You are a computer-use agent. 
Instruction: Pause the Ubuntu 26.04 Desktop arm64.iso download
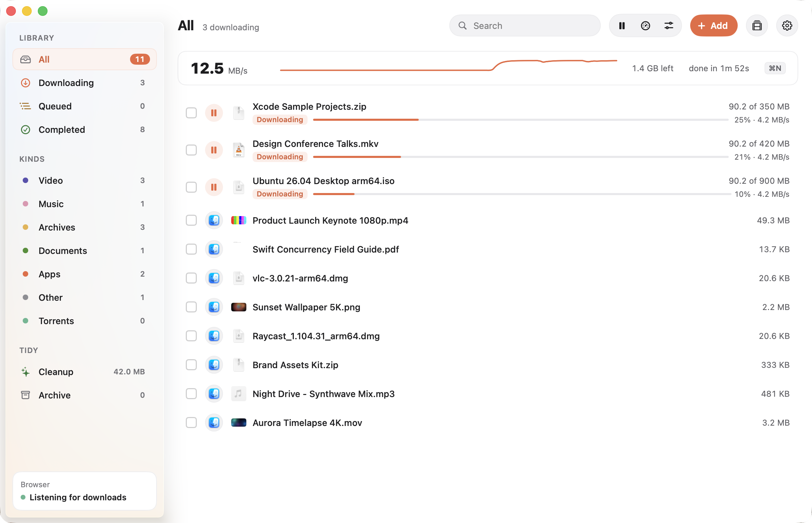[x=214, y=187]
